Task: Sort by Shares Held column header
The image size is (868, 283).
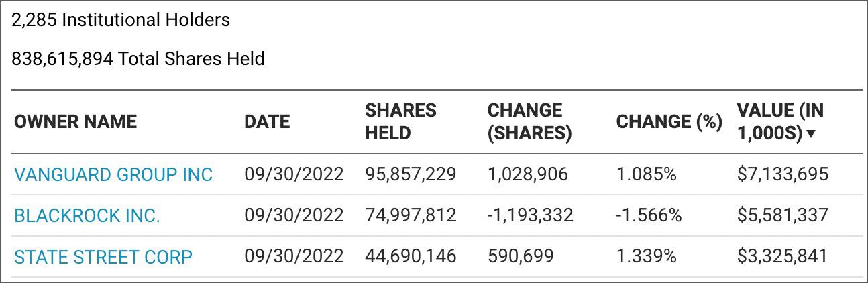Action: 400,121
